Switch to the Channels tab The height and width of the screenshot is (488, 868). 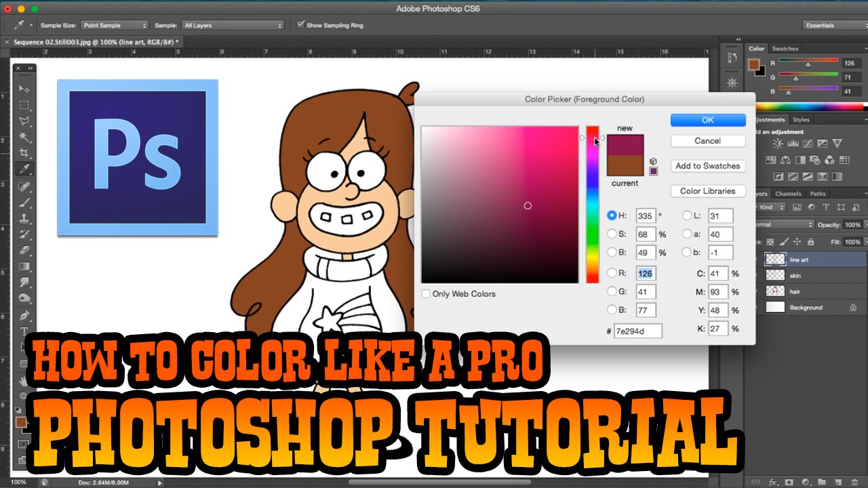[x=788, y=194]
